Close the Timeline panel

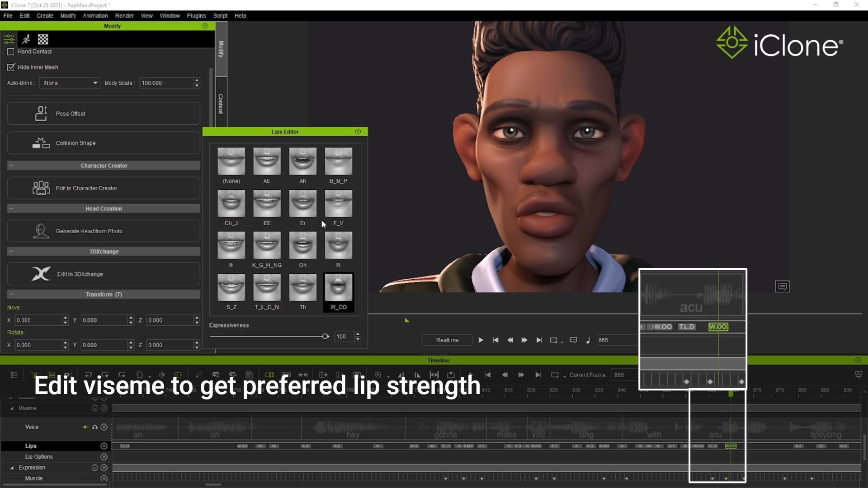point(858,360)
